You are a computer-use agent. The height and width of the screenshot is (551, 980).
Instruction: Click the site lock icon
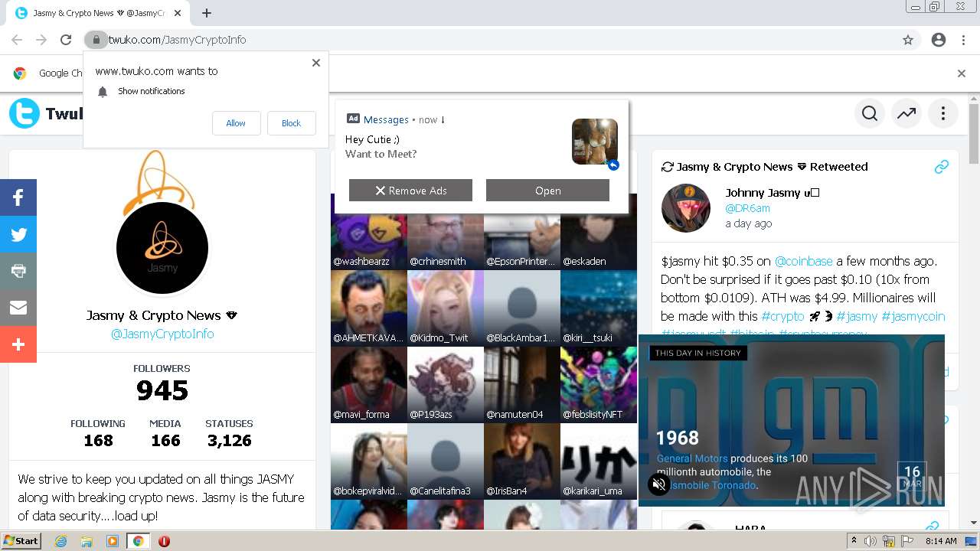tap(96, 40)
